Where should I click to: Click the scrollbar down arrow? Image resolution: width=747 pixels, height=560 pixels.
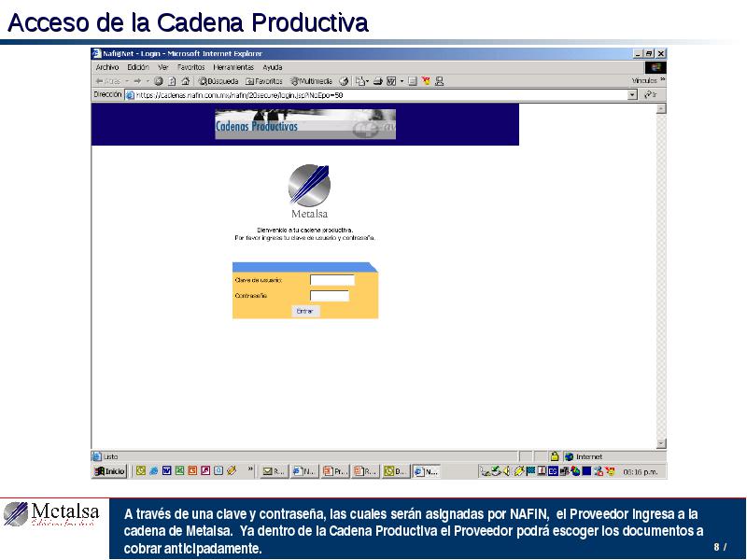661,443
